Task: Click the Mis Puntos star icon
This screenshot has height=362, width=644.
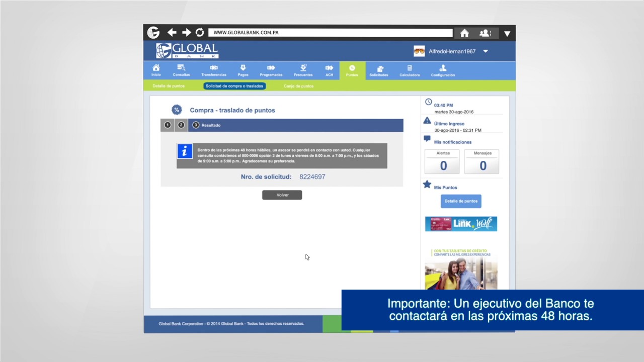Action: point(427,185)
